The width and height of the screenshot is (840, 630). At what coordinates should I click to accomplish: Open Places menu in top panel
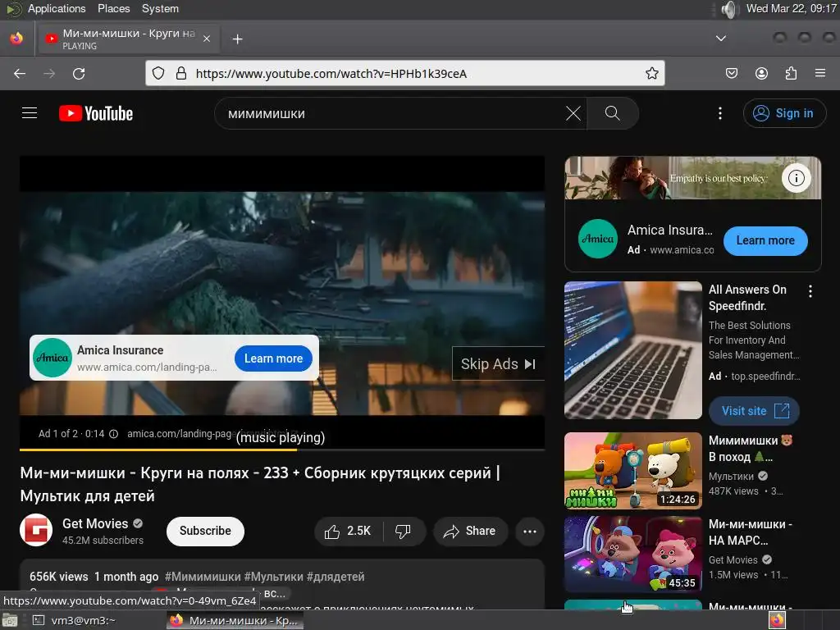(x=113, y=8)
